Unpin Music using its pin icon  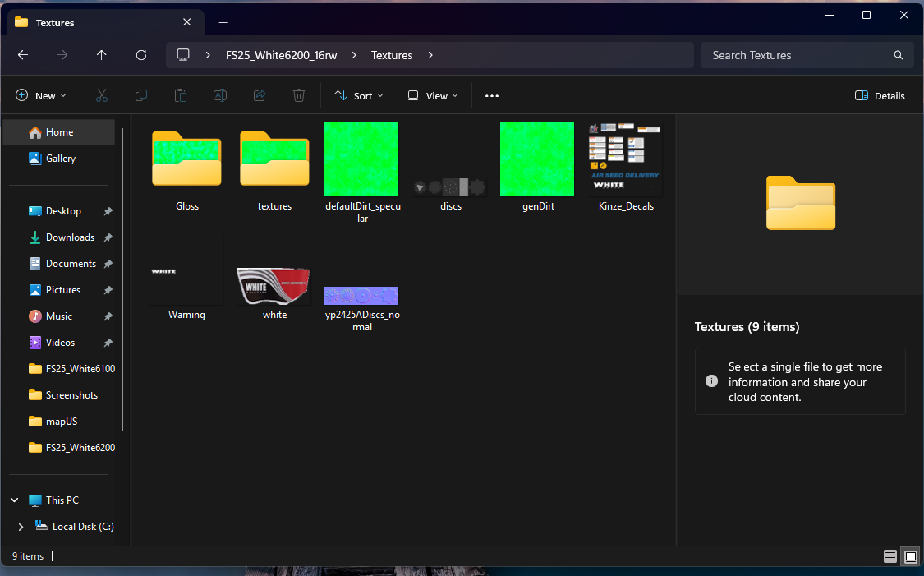[108, 316]
